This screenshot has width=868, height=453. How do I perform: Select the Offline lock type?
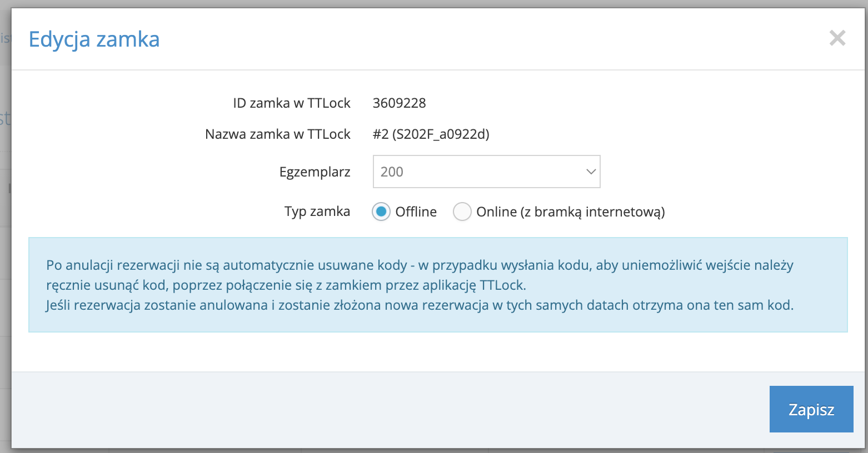tap(381, 212)
